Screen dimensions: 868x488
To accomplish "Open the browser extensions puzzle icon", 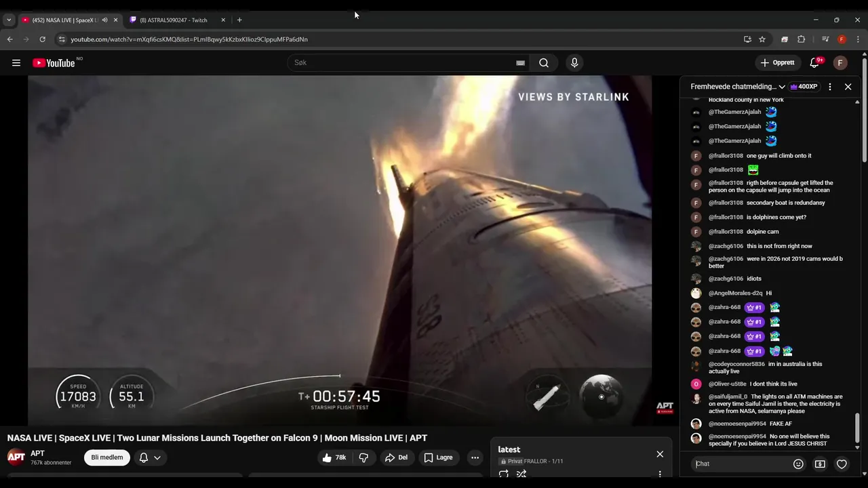I will point(801,39).
